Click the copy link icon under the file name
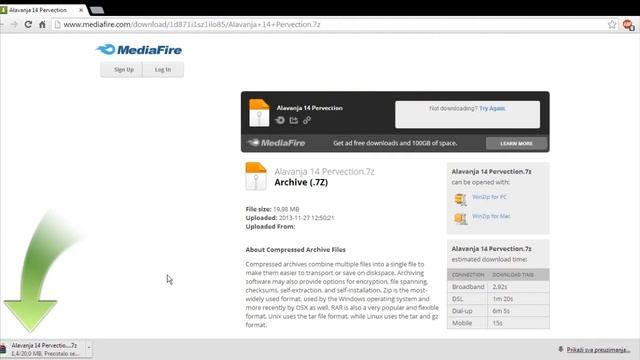Screen dimensions: 640x360 pos(307,120)
